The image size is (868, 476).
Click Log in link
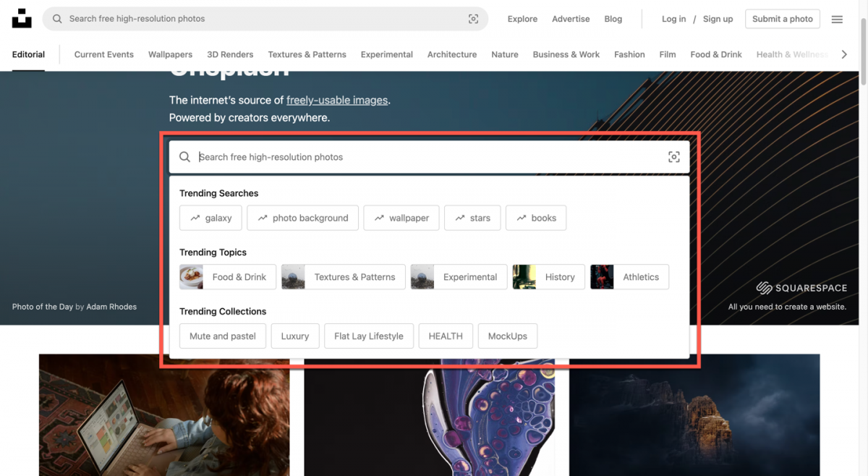pos(673,19)
